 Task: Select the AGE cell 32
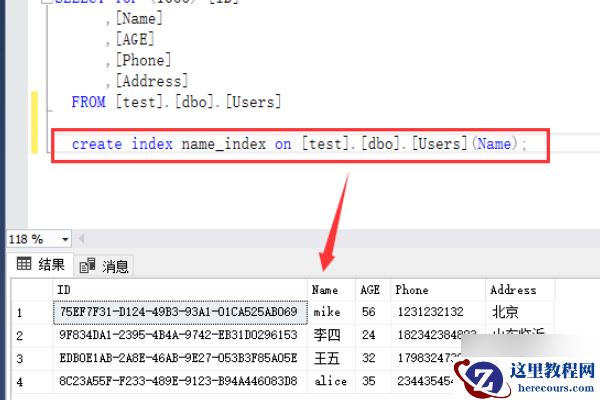pos(373,358)
